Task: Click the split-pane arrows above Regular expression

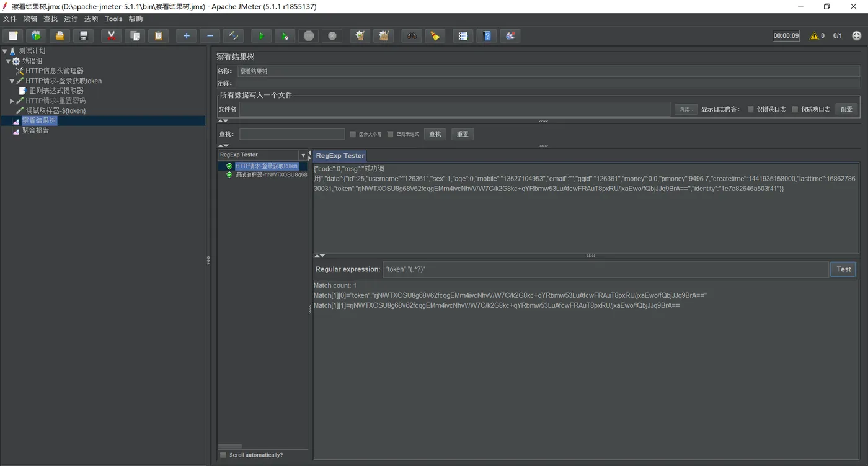Action: pyautogui.click(x=319, y=256)
